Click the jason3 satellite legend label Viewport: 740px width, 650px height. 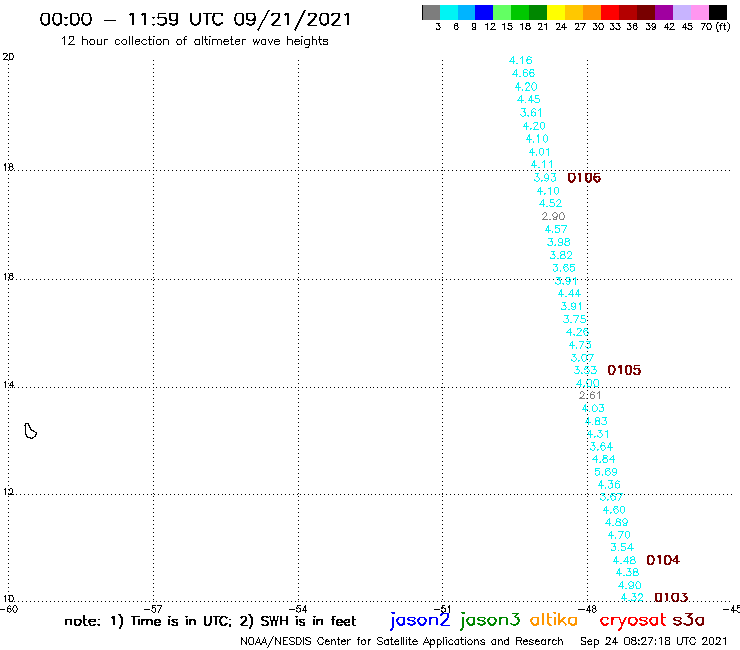click(x=490, y=620)
